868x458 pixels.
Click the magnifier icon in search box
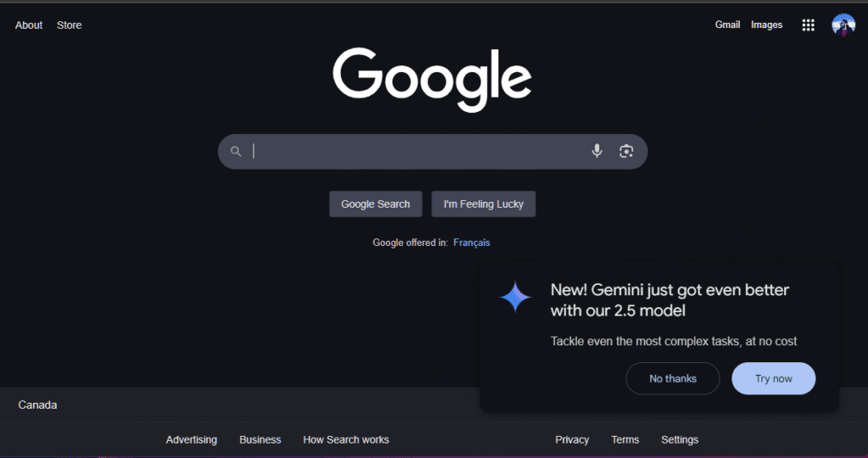(236, 151)
